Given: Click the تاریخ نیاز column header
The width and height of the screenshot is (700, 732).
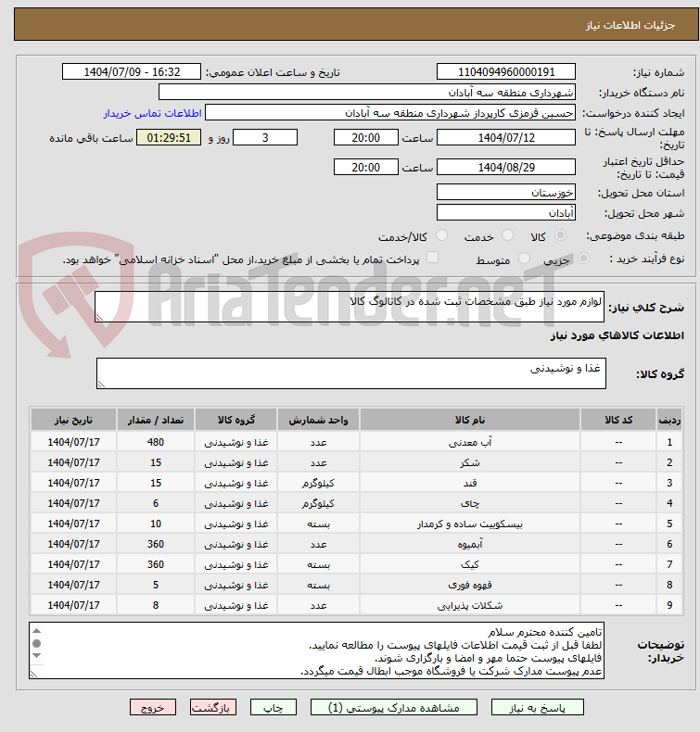Looking at the screenshot, I should point(74,420).
